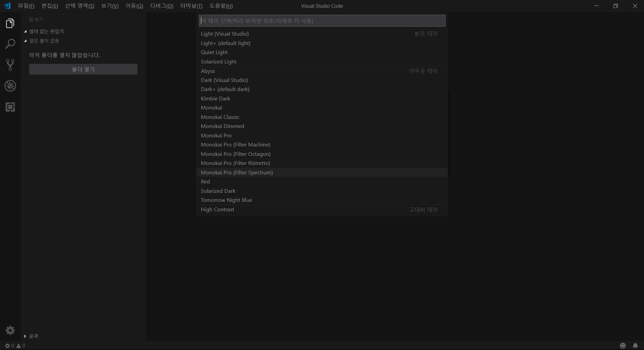
Task: Select the Monokai Classic theme
Action: coord(322,117)
